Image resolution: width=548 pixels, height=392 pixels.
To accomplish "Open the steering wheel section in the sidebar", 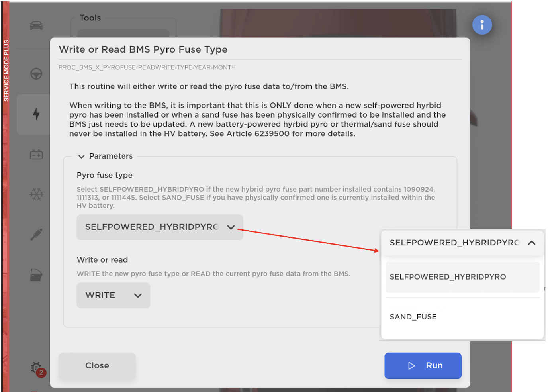I will (36, 74).
